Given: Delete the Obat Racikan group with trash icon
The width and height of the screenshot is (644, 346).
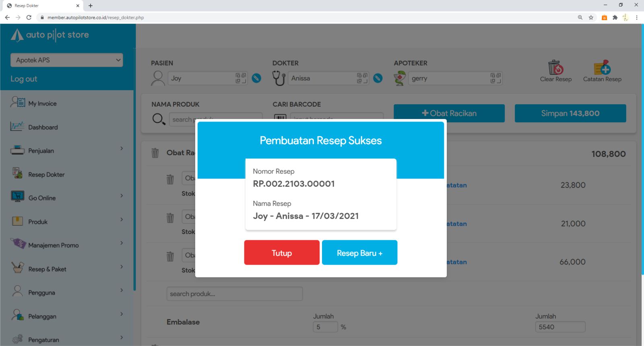Looking at the screenshot, I should pos(155,153).
